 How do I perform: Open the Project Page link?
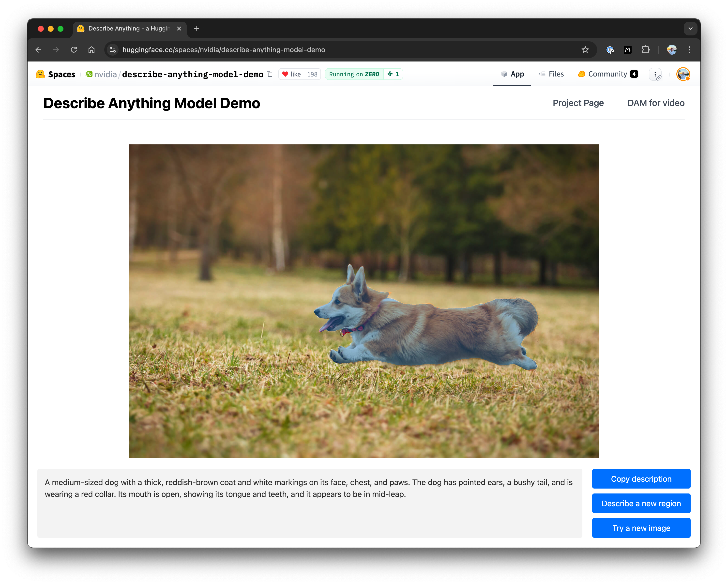[578, 103]
